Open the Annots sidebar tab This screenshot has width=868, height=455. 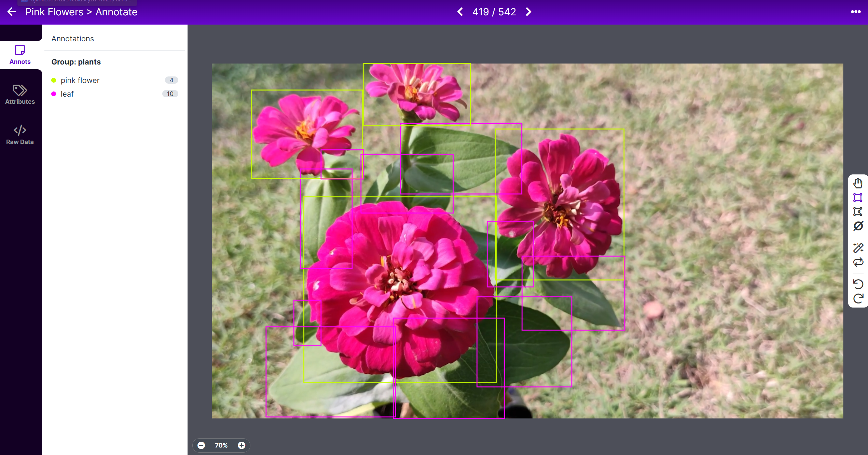20,55
